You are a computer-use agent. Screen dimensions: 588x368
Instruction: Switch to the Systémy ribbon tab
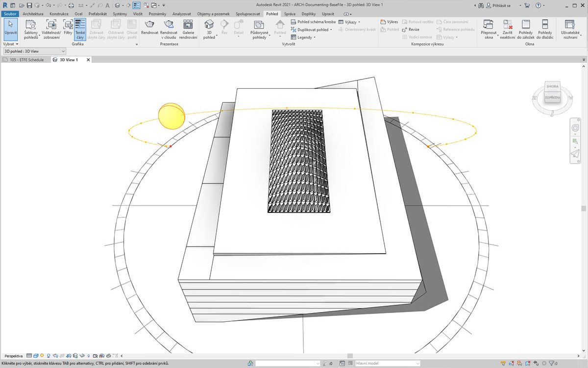(x=120, y=14)
